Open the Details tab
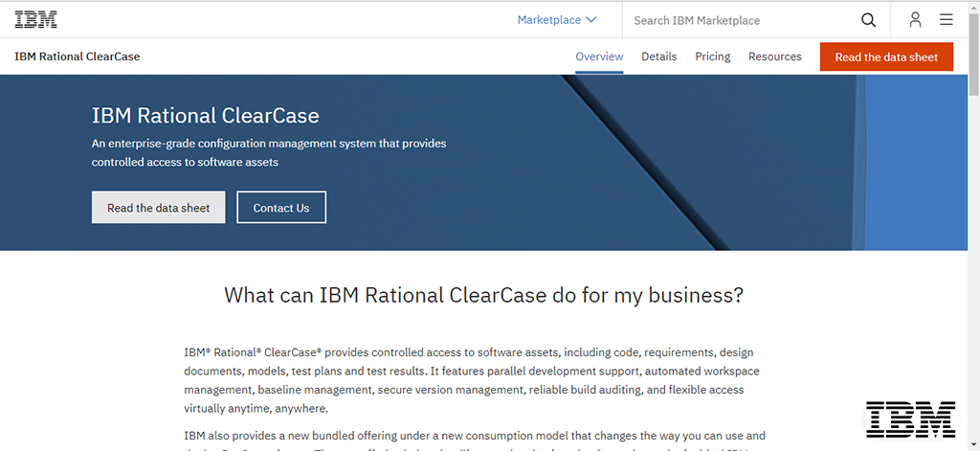Viewport: 980px width, 451px height. (658, 56)
